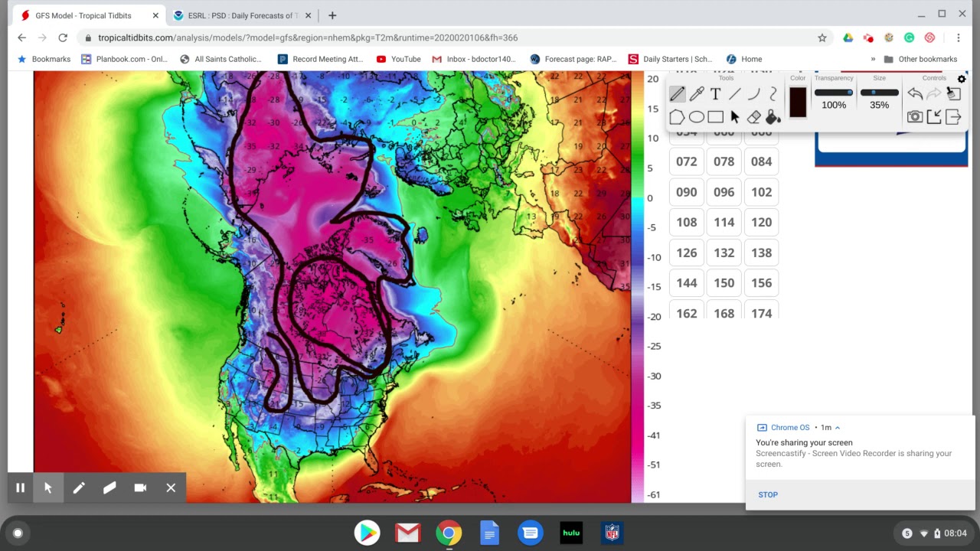
Task: Click the tropicaltidbits.com address bar
Action: [x=452, y=37]
